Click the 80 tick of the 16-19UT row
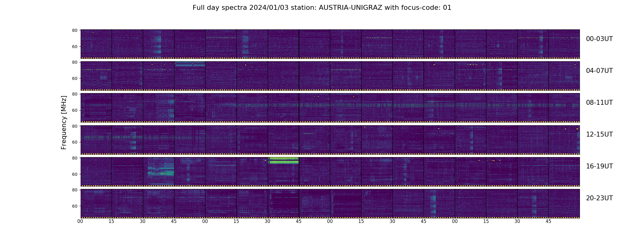Image resolution: width=644 pixels, height=245 pixels. pos(75,158)
